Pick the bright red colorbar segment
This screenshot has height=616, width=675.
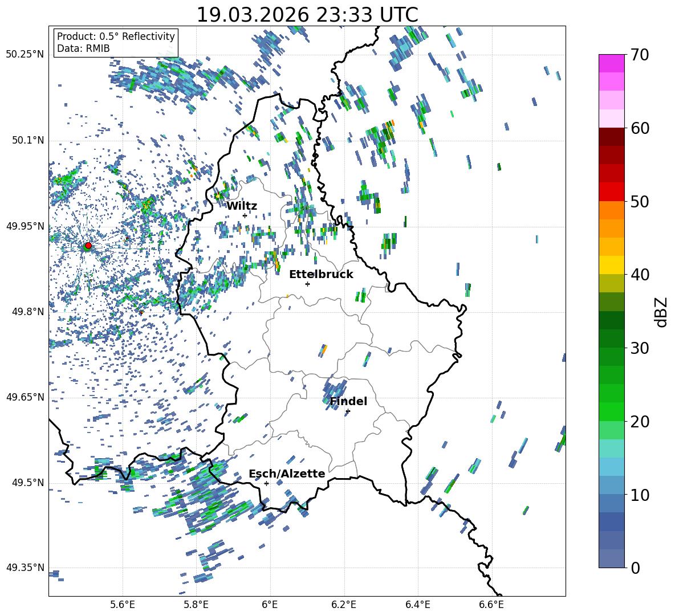point(612,191)
